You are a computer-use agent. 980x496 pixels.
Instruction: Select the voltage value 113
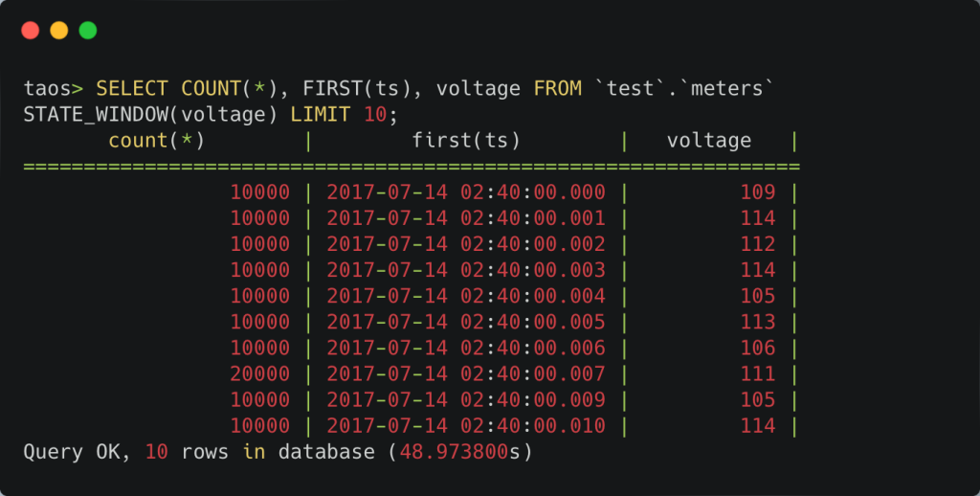pos(758,322)
